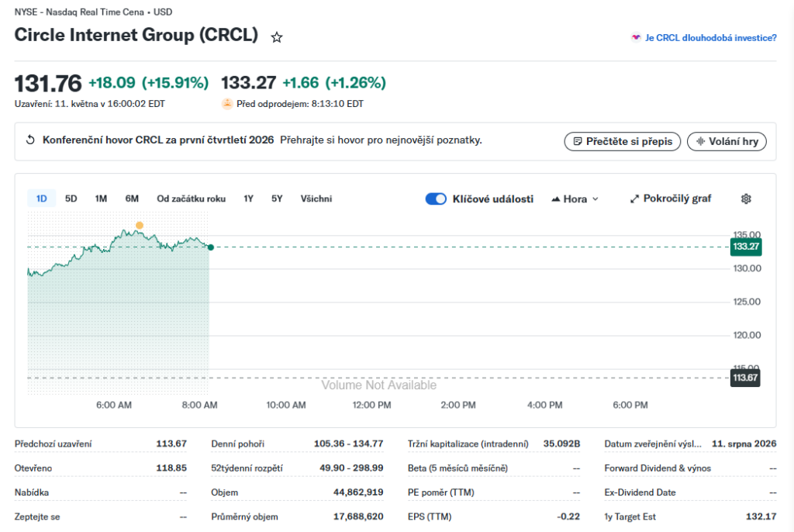The width and height of the screenshot is (794, 532).
Task: Click the 133.27 price label on chart
Action: (x=746, y=247)
